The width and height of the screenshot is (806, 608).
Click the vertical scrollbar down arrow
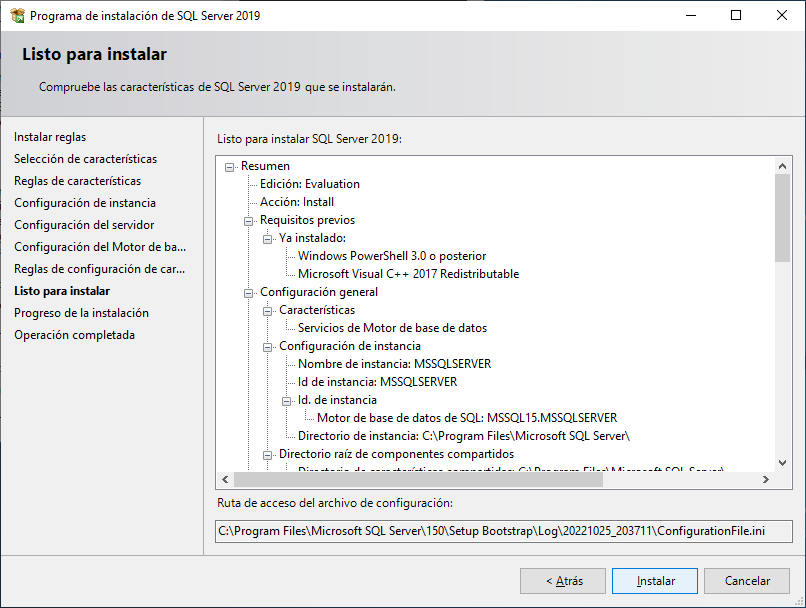click(x=781, y=463)
